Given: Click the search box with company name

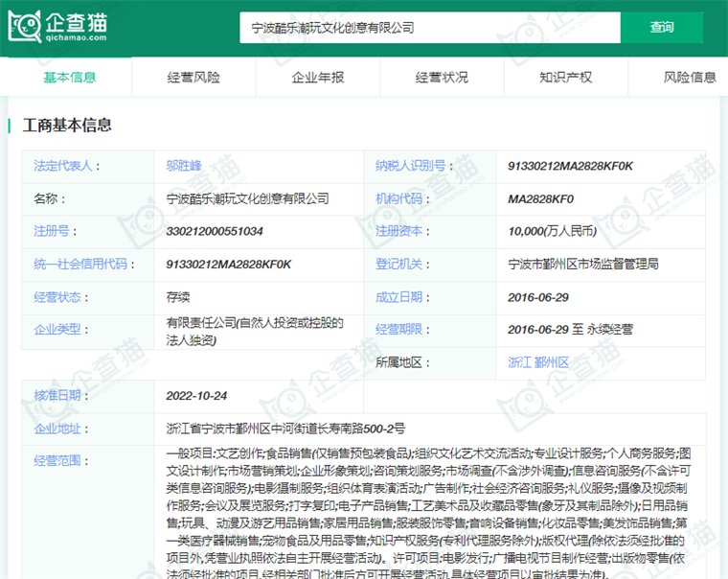Looking at the screenshot, I should [x=430, y=28].
